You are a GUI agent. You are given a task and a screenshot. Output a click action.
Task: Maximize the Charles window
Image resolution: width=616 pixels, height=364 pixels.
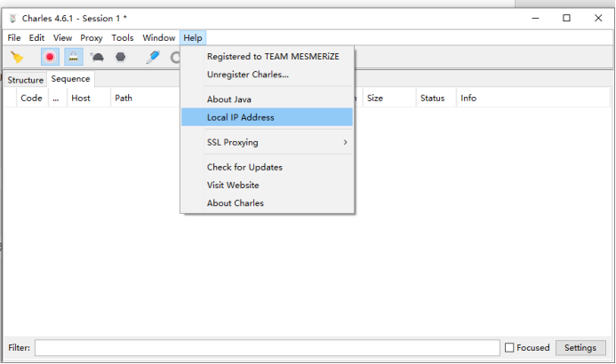(566, 18)
